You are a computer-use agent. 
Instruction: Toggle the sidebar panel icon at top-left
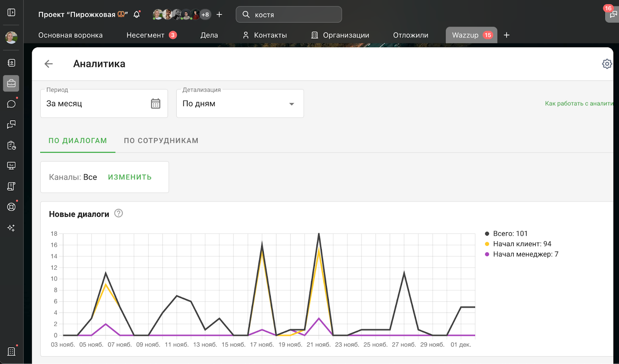coord(11,12)
